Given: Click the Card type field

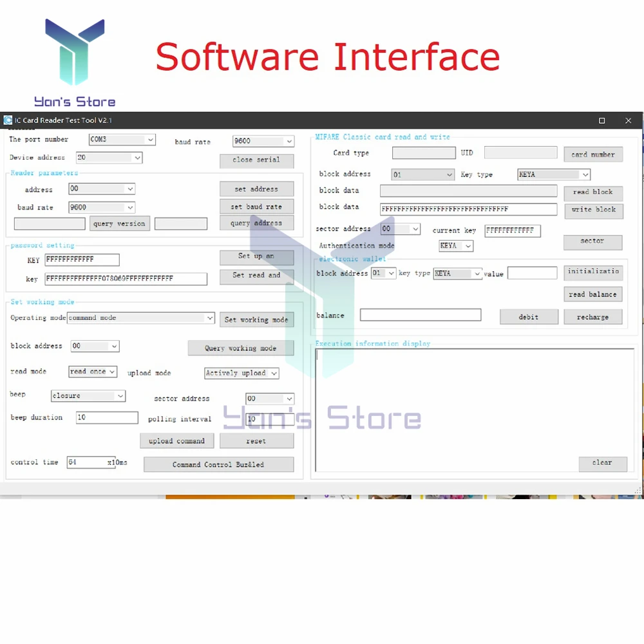Looking at the screenshot, I should [x=424, y=153].
